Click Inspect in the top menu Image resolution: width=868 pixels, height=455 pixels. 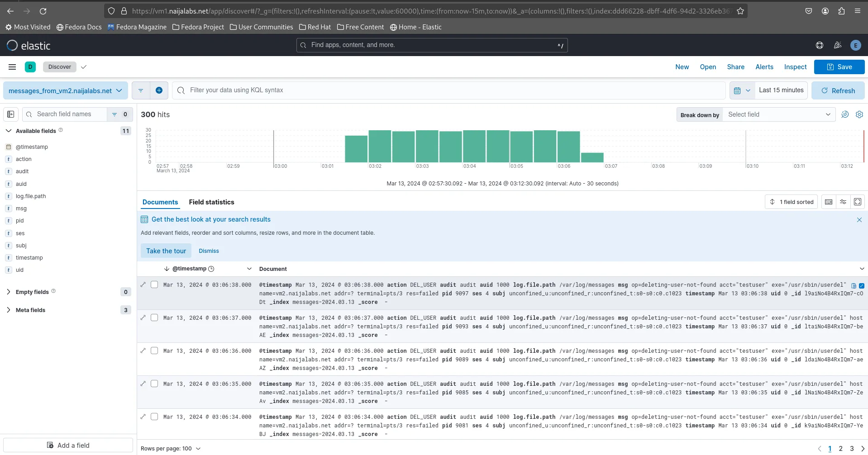(795, 67)
